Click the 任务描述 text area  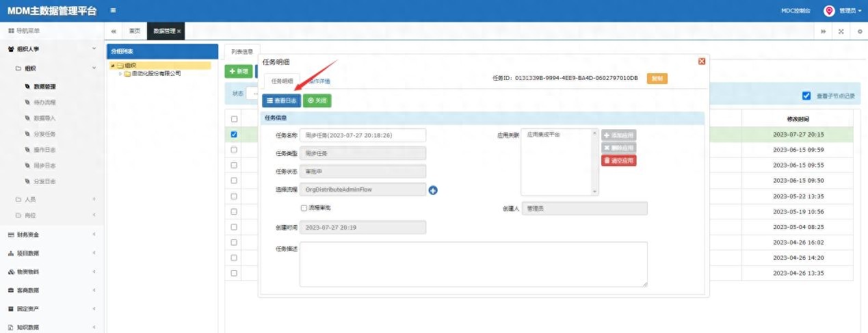point(473,264)
